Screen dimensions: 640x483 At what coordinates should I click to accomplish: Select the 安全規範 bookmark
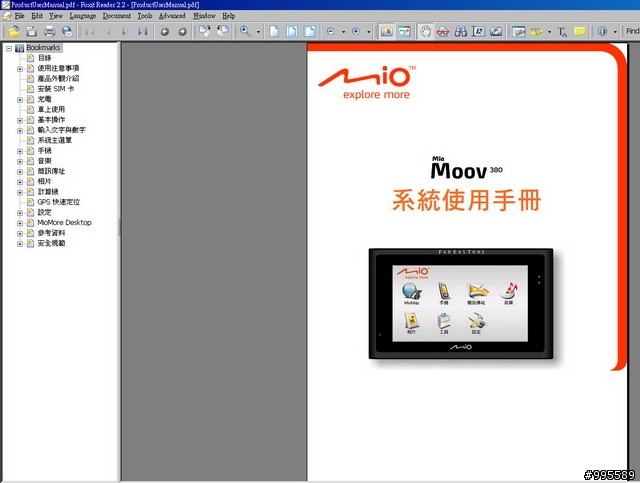51,243
